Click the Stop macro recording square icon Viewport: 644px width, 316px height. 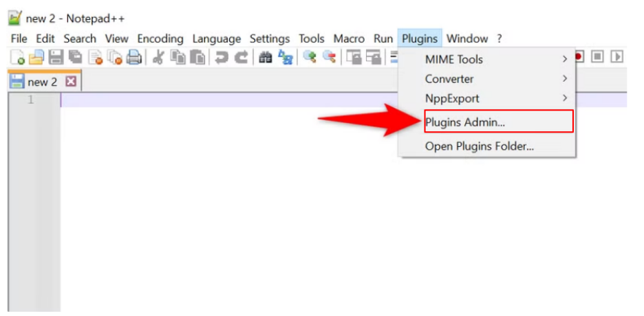[597, 56]
